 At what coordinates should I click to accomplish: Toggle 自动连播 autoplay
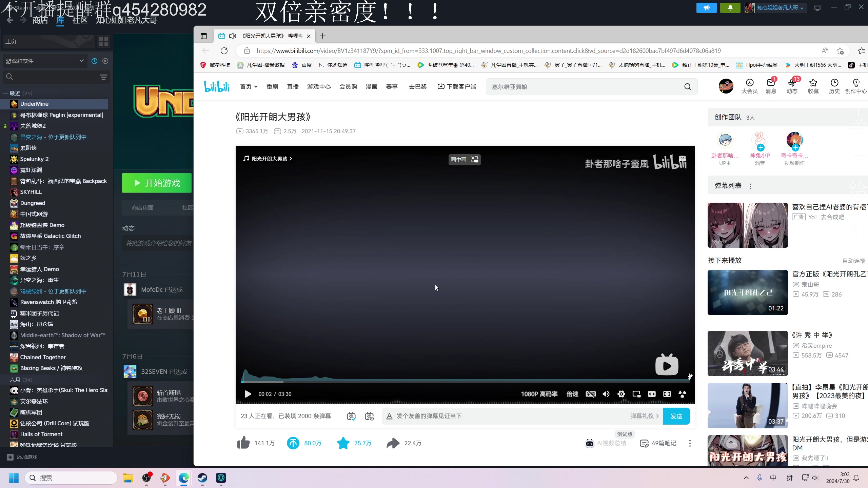854,261
